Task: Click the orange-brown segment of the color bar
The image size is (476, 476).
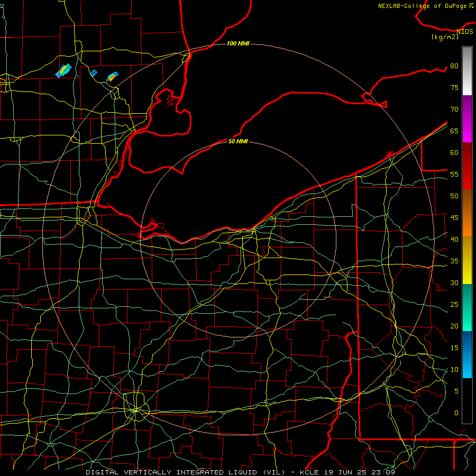Action: click(x=467, y=213)
